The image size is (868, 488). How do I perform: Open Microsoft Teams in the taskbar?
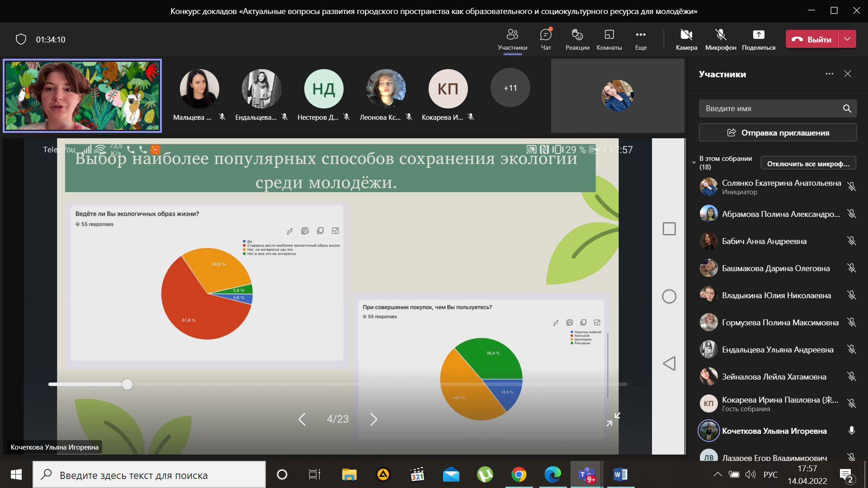point(586,475)
